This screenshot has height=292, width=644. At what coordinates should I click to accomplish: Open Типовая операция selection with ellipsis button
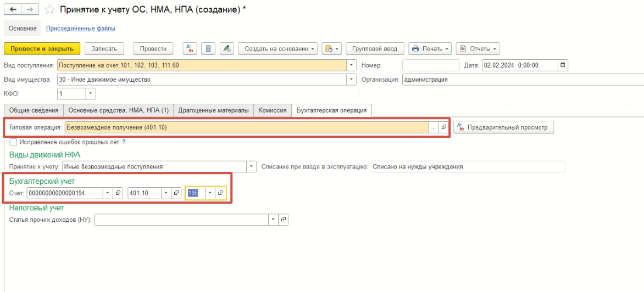click(434, 127)
